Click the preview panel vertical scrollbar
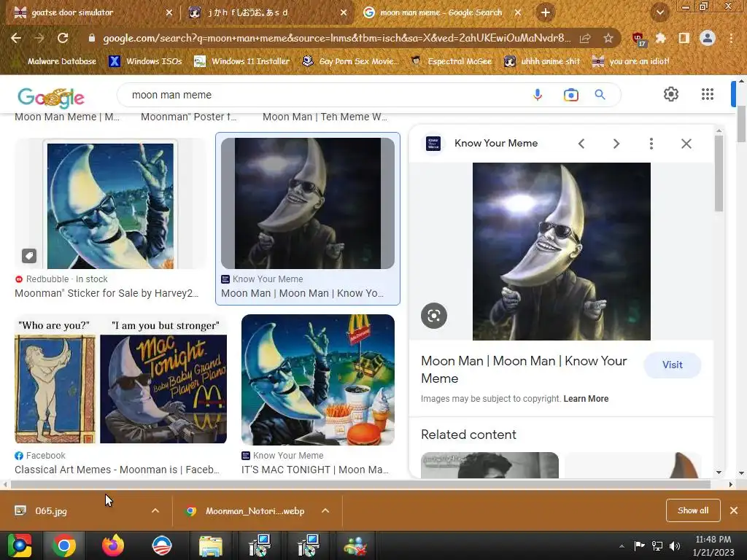 point(719,174)
